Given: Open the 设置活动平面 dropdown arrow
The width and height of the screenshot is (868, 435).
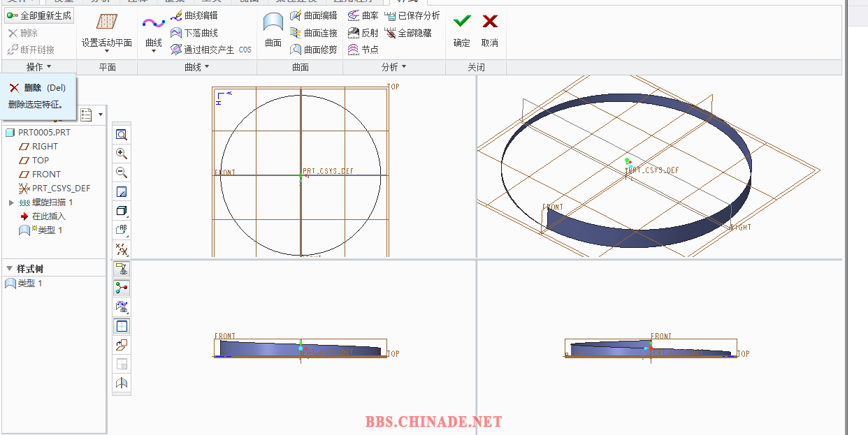Looking at the screenshot, I should pos(107,51).
